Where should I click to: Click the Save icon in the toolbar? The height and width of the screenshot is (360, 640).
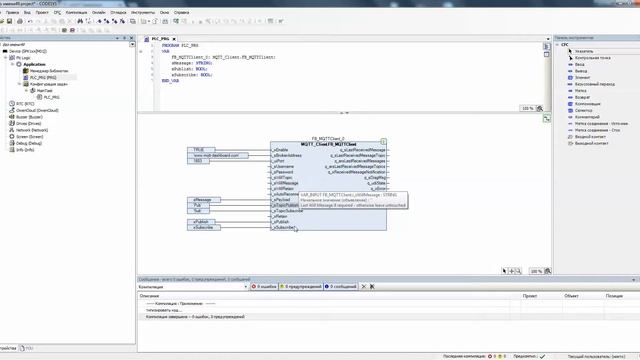coord(9,21)
